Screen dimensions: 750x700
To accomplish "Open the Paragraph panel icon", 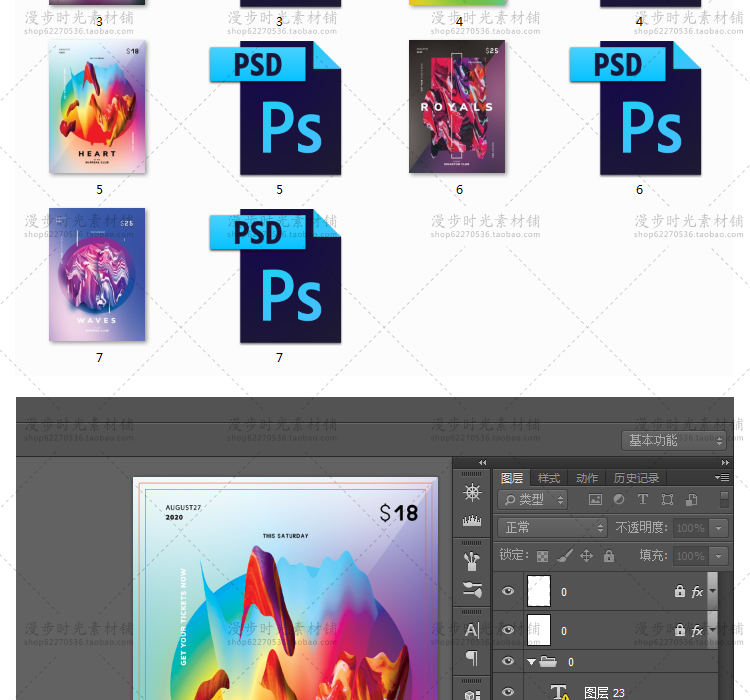I will coord(472,657).
